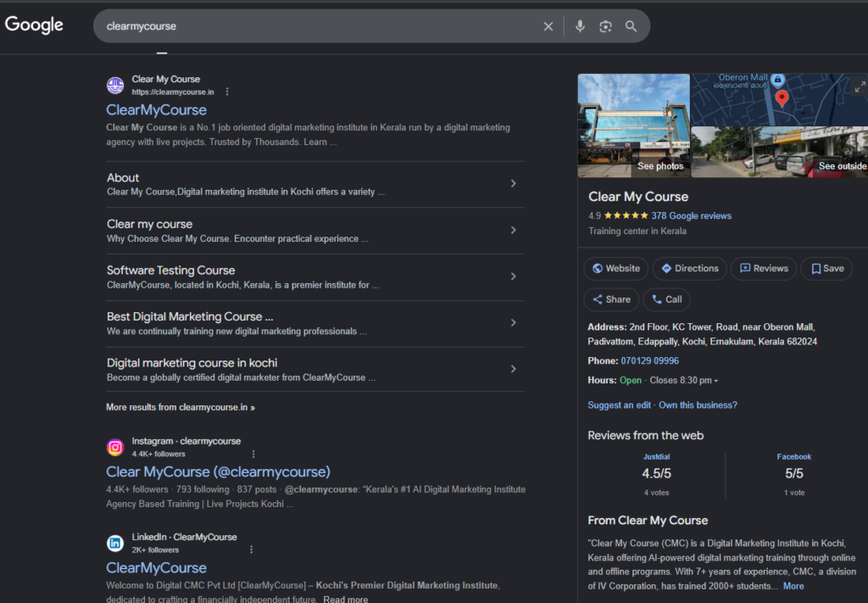Open the ClearMyCourse main result title
The height and width of the screenshot is (603, 868).
(156, 109)
